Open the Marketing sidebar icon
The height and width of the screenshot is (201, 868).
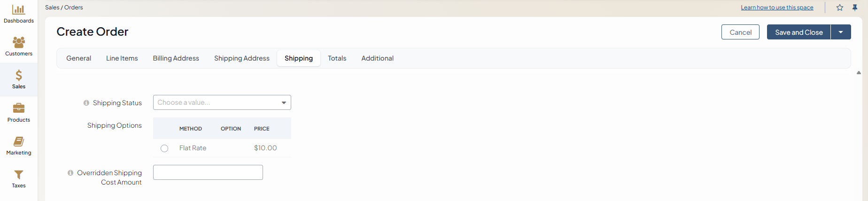(19, 141)
